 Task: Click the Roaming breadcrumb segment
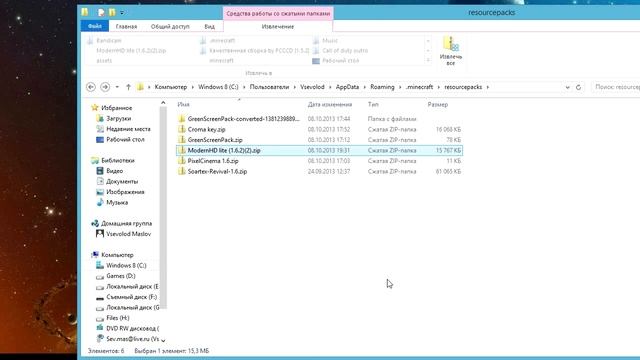(x=382, y=87)
